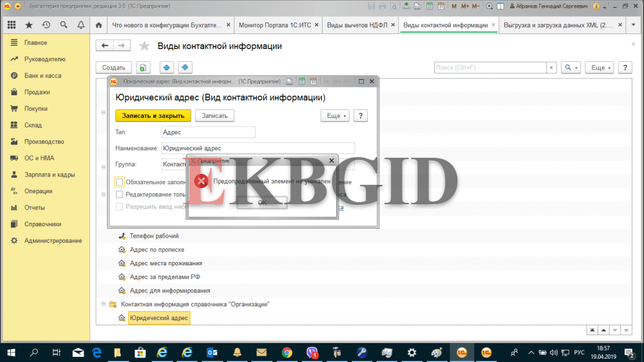This screenshot has width=644, height=362.
Task: Click the zoom scale icon in title bar
Action: coord(489,6)
